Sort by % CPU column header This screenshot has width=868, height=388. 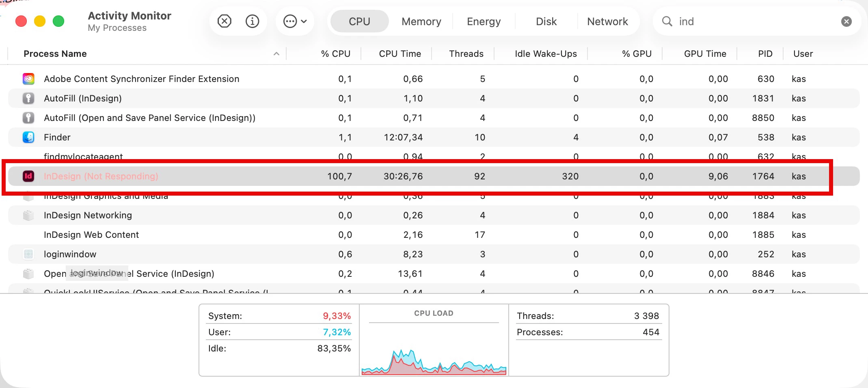pos(335,54)
